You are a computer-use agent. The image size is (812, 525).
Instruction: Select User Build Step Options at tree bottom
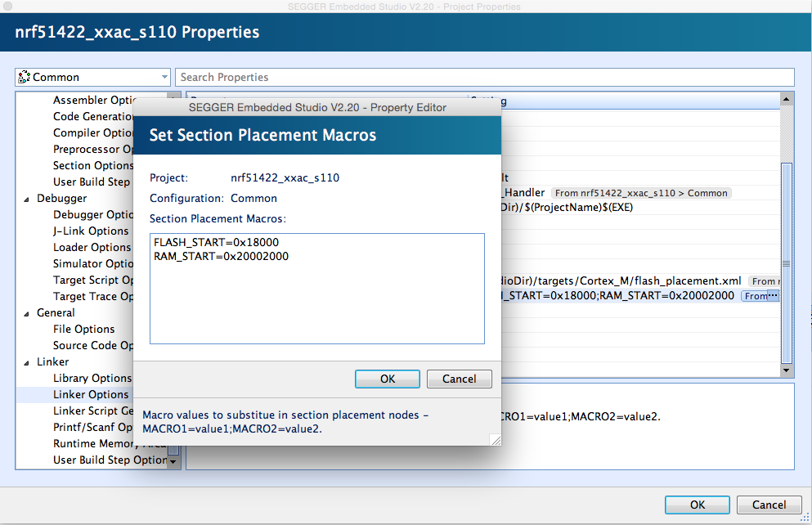(x=110, y=460)
